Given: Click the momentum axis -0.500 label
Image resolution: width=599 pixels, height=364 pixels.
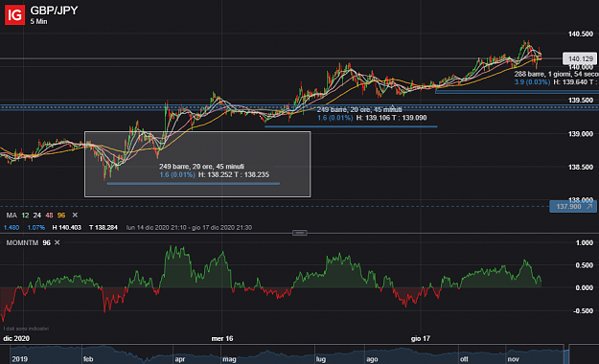Looking at the screenshot, I should pyautogui.click(x=584, y=311).
